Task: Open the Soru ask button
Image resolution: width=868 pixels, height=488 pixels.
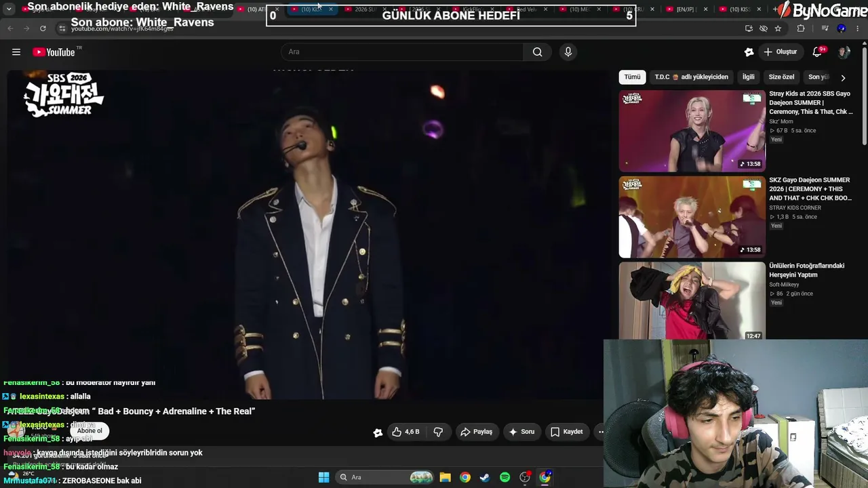Action: pos(522,432)
